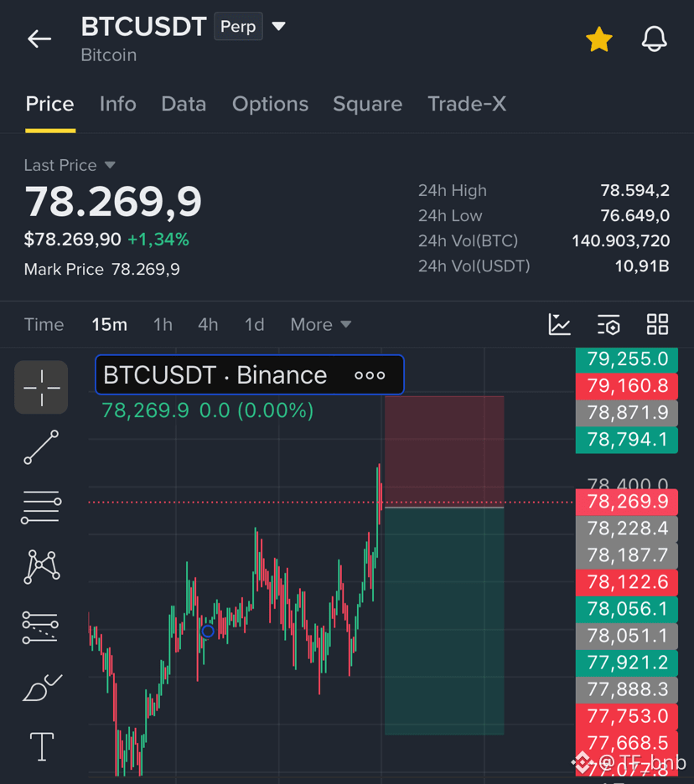Open price alerts via bell icon

654,39
